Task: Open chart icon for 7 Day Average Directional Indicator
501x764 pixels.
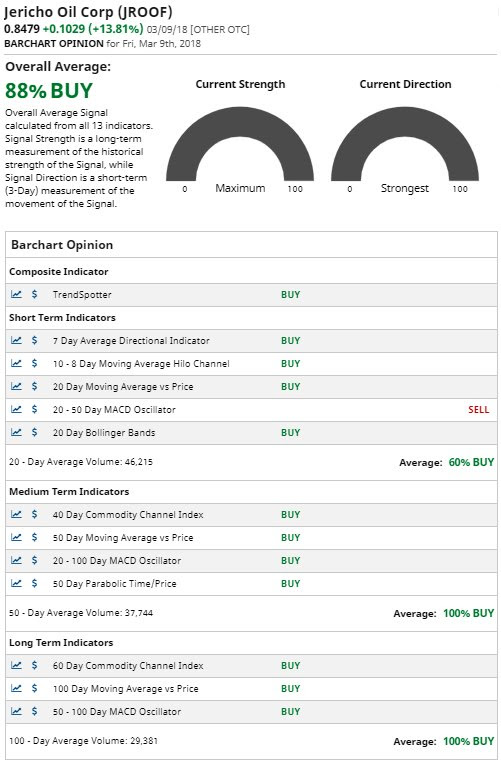Action: [x=17, y=340]
